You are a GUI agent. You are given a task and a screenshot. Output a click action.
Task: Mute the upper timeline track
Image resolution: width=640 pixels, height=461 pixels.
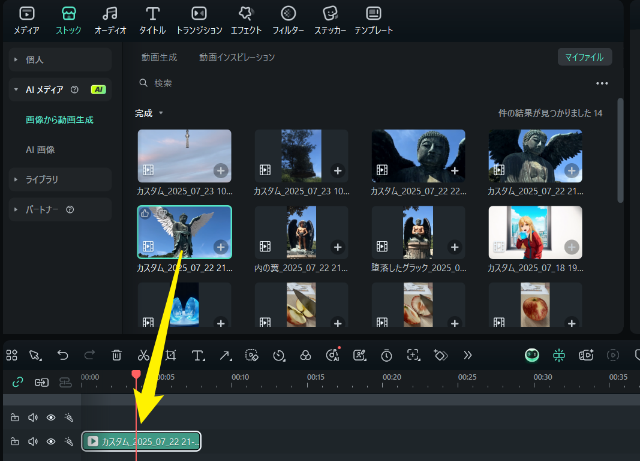tap(33, 417)
